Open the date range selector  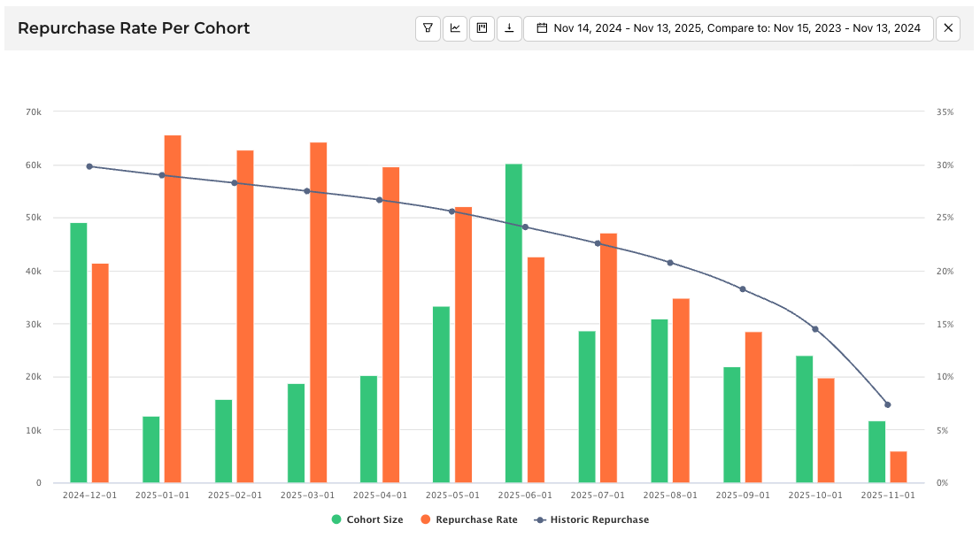click(620, 27)
